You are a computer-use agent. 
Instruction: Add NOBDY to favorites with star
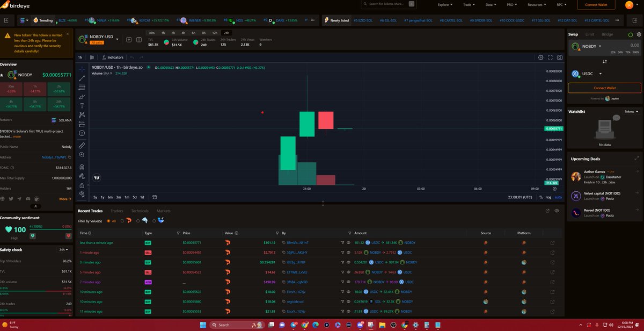click(x=2, y=75)
